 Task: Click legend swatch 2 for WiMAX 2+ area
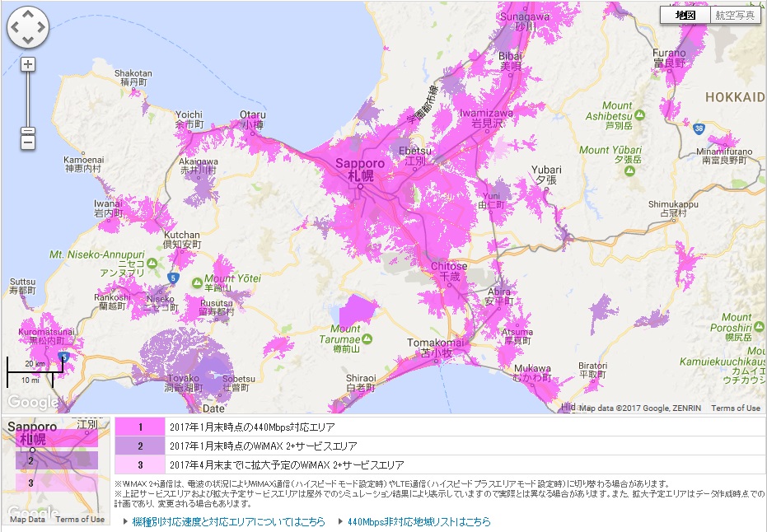click(x=140, y=446)
